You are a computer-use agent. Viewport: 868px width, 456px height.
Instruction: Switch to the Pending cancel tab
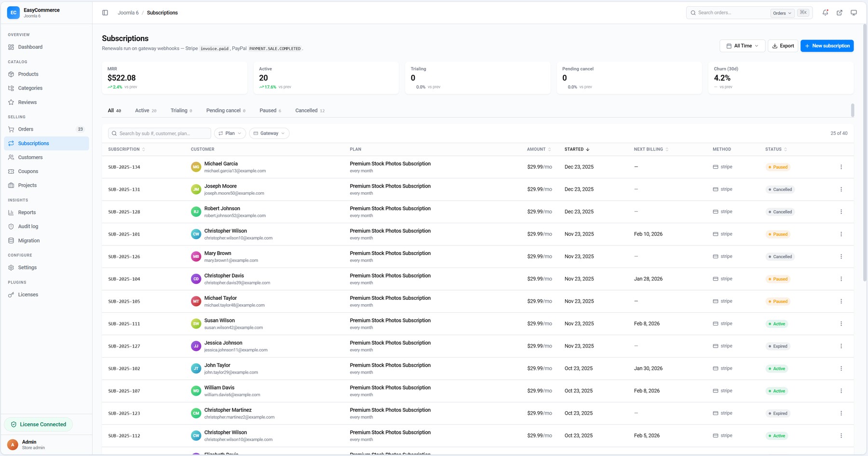pos(226,110)
